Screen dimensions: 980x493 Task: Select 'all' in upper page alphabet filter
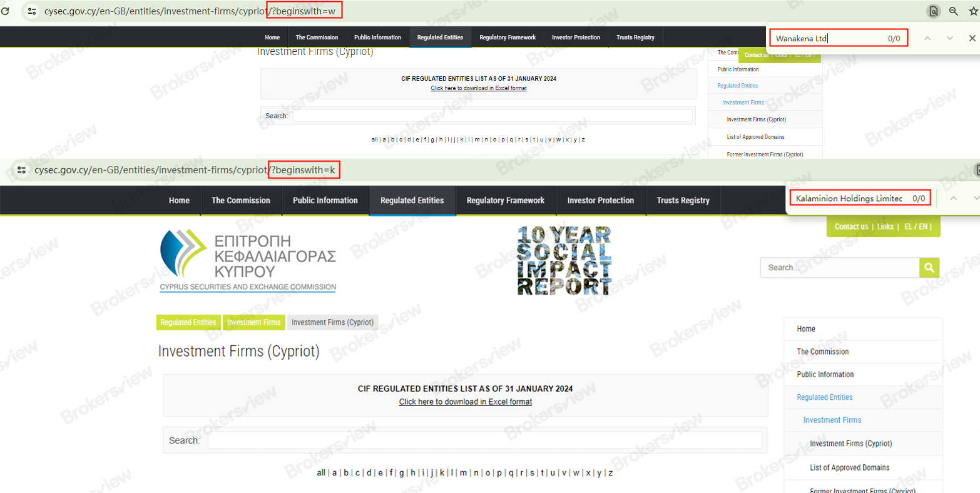click(x=374, y=140)
